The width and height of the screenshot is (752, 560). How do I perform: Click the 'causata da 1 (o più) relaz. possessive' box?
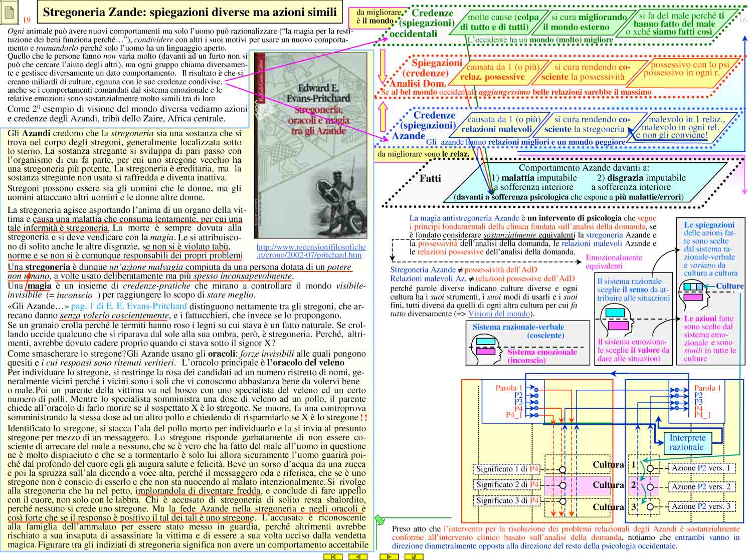tap(502, 72)
